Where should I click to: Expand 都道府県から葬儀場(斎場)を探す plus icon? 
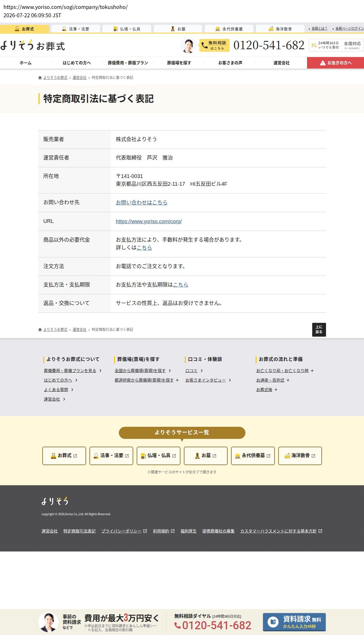pyautogui.click(x=177, y=380)
